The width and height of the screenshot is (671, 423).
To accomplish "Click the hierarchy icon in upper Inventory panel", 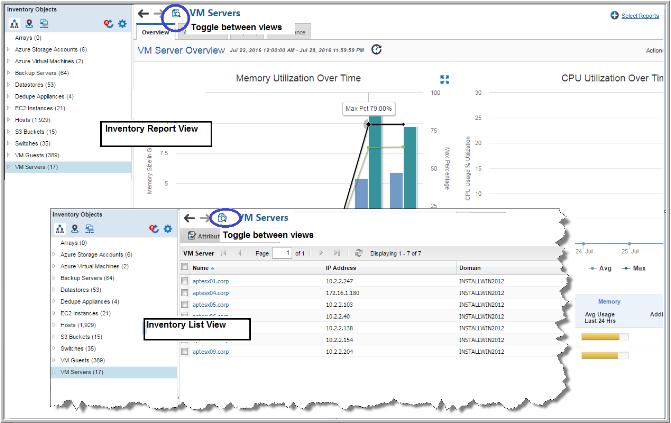I will pyautogui.click(x=13, y=23).
